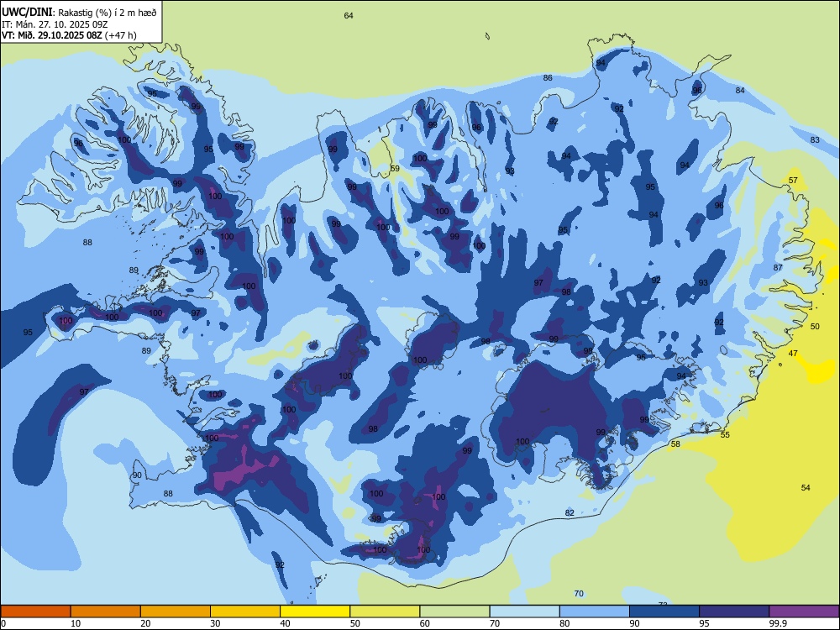
Task: Click the 'UWC/DINI: Rakastig (%) í 2 m hæð' title
Action: click(x=79, y=13)
